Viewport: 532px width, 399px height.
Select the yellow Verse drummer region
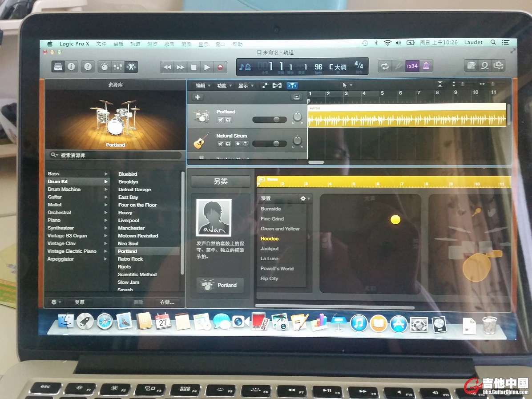pyautogui.click(x=407, y=115)
